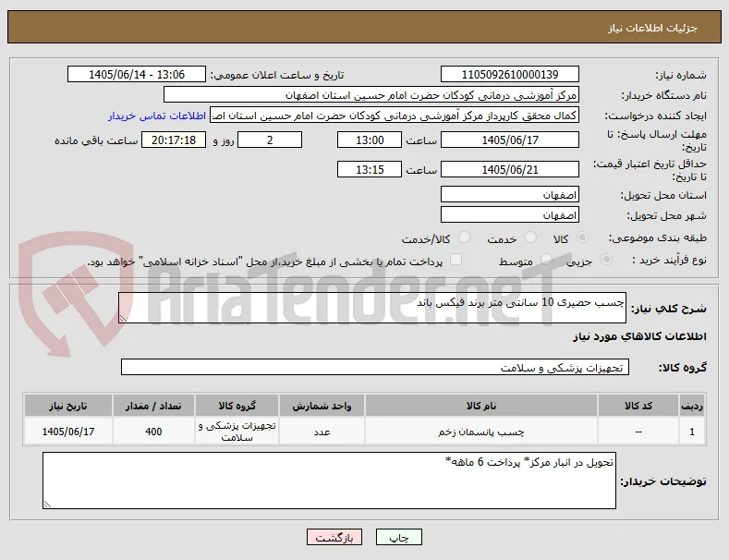The width and height of the screenshot is (729, 560).
Task: Click the table cell تجهیزات پزشکی و سلامت
Action: click(x=237, y=432)
